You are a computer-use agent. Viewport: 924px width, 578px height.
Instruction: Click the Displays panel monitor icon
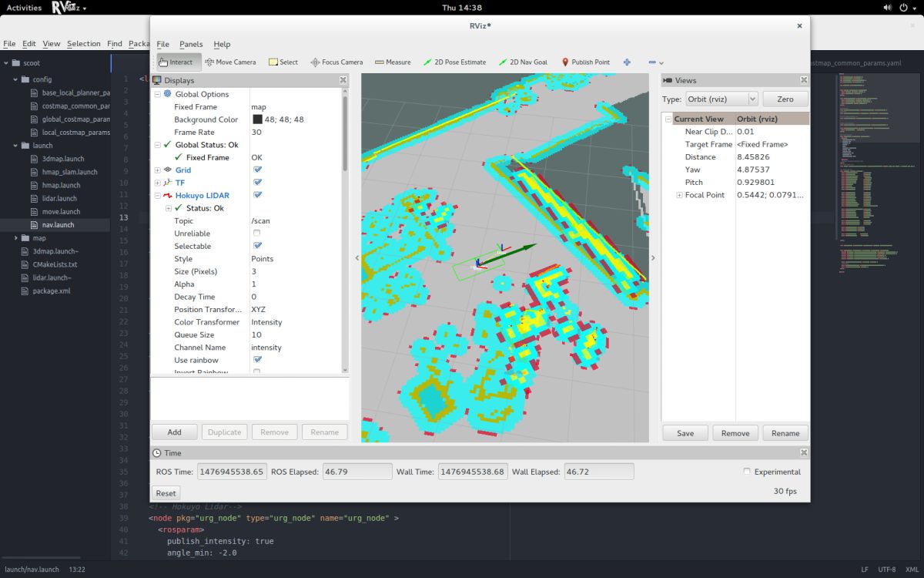point(157,79)
